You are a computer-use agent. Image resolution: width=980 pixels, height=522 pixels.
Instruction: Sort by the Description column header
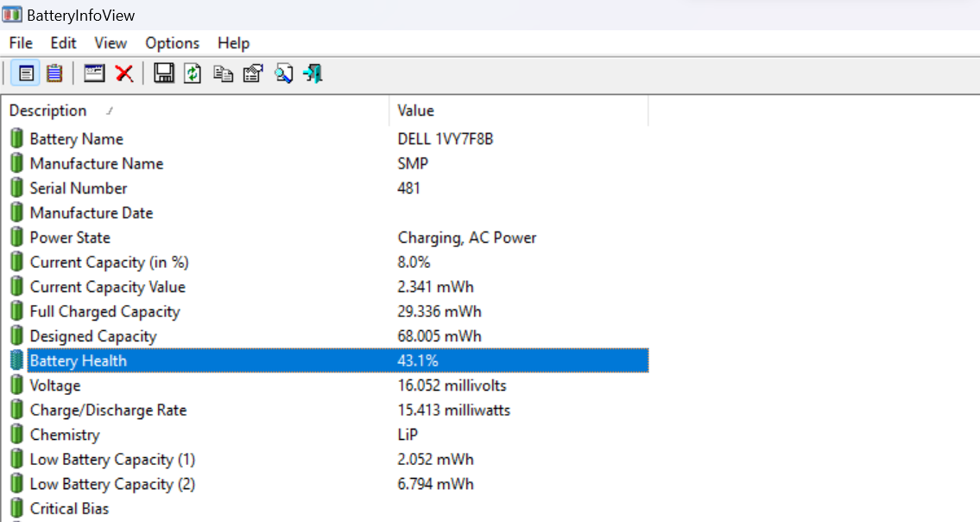194,111
